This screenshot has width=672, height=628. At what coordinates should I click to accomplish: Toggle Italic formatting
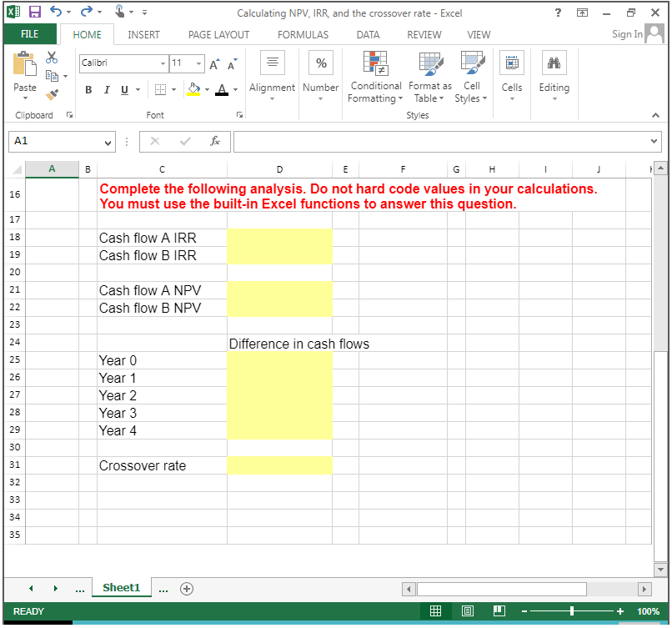click(x=107, y=89)
